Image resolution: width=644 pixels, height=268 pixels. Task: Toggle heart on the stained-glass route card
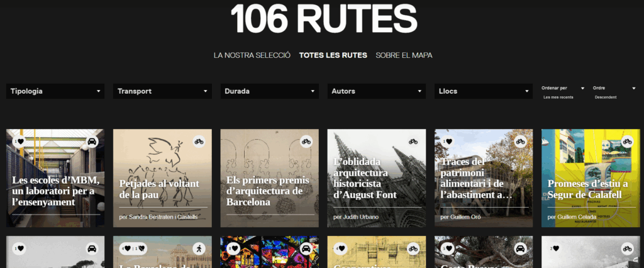pyautogui.click(x=233, y=248)
